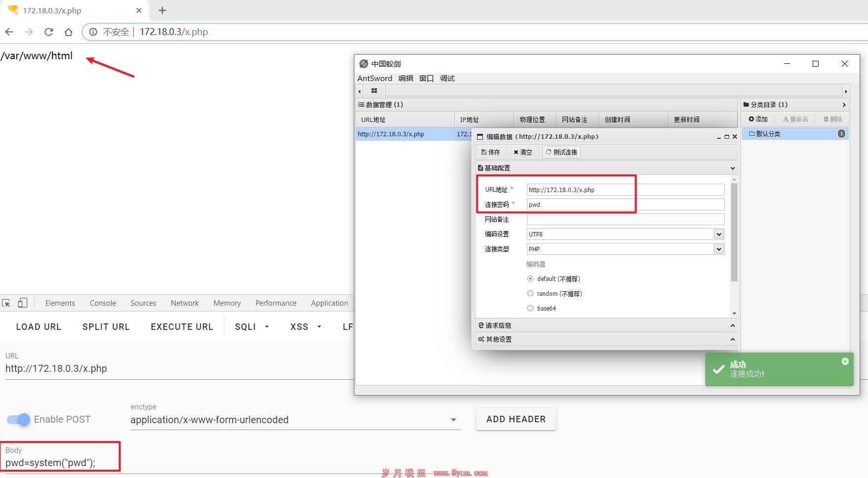
Task: Click 测试连接 to test the connection
Action: pos(561,152)
